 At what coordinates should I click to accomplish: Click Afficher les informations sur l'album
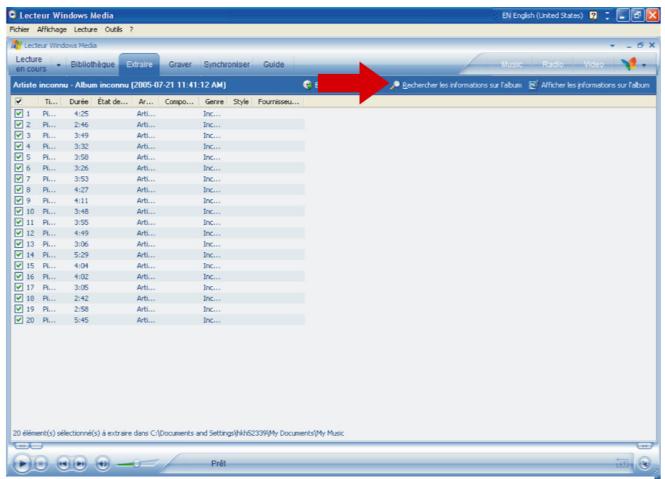tap(595, 85)
